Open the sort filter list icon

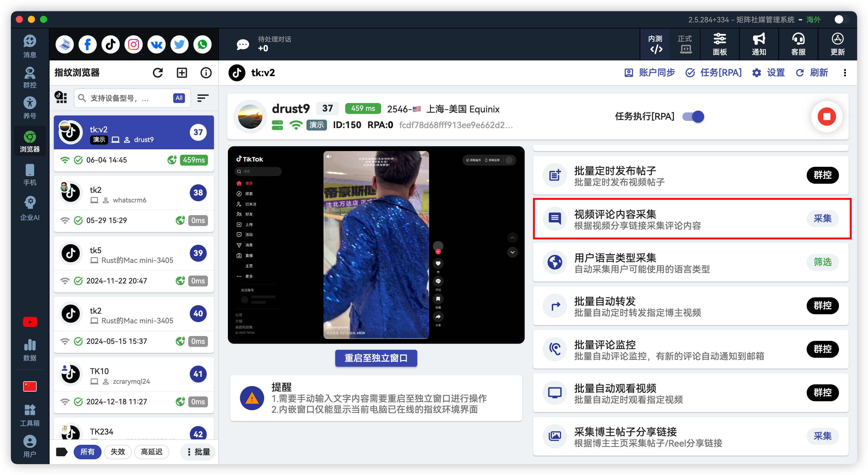coord(203,98)
